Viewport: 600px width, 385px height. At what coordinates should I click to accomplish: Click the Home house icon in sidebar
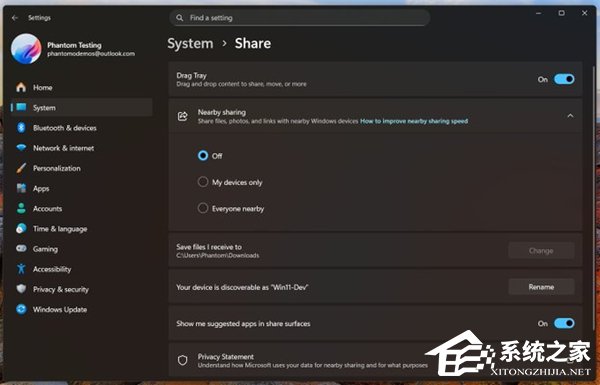pos(21,87)
